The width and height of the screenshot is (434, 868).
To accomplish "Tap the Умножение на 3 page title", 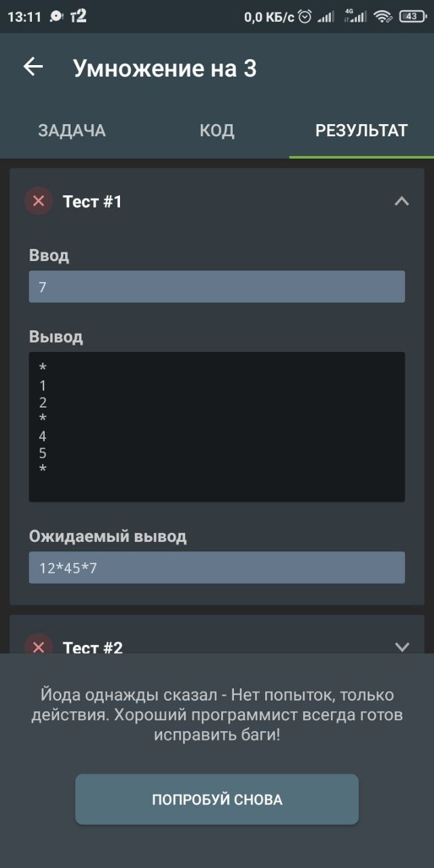I will [165, 68].
